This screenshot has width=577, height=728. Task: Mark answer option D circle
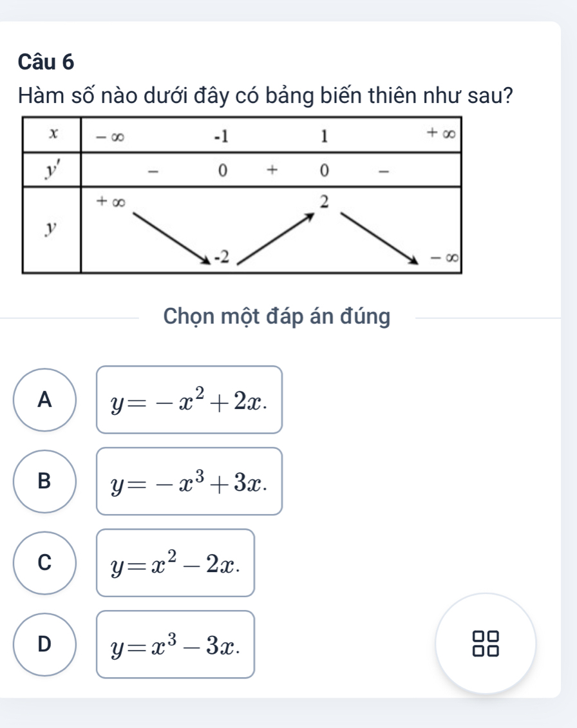tap(44, 644)
